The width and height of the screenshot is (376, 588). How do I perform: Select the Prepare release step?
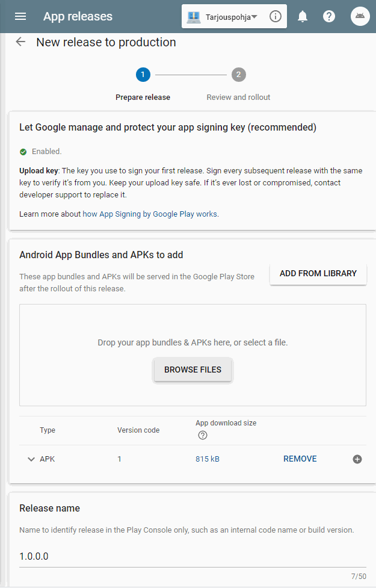click(143, 75)
